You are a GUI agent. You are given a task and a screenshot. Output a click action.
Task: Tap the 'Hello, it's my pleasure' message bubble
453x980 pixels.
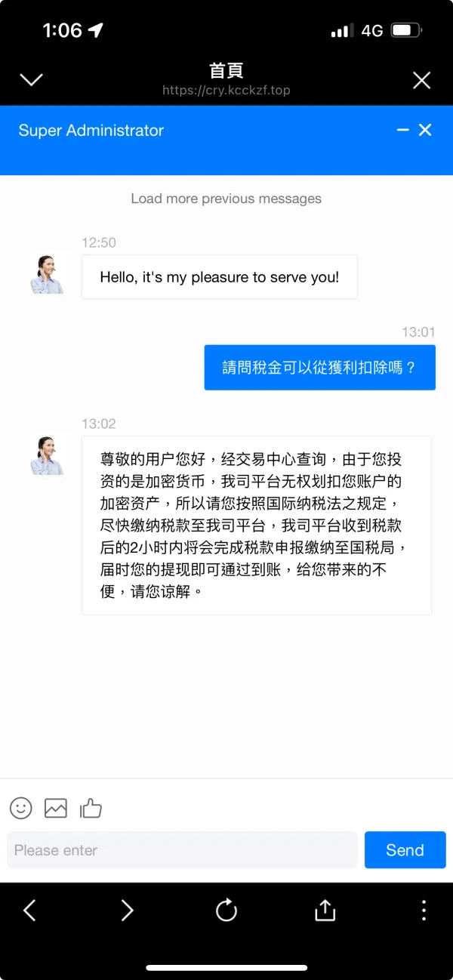coord(220,277)
